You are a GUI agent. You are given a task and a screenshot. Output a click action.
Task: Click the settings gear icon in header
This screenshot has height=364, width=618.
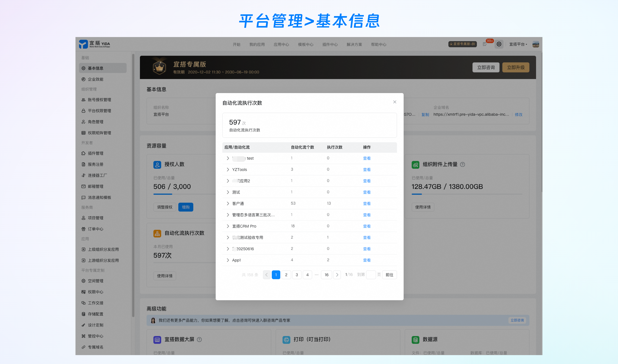(499, 44)
